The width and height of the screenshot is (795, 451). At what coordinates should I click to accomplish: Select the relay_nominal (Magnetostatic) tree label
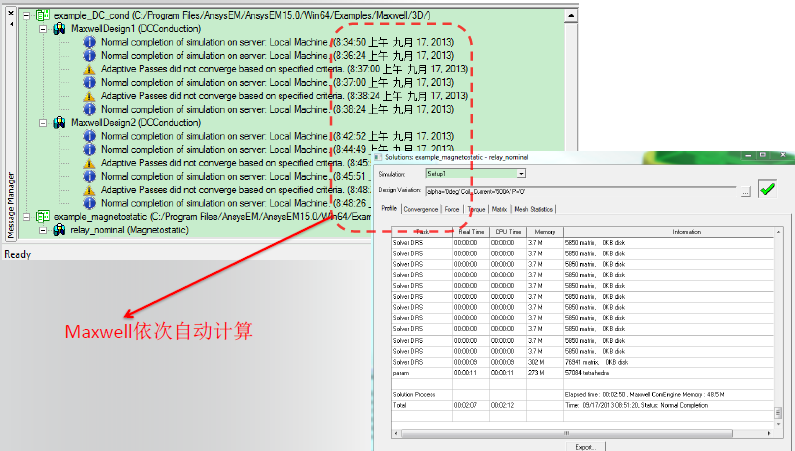click(129, 230)
